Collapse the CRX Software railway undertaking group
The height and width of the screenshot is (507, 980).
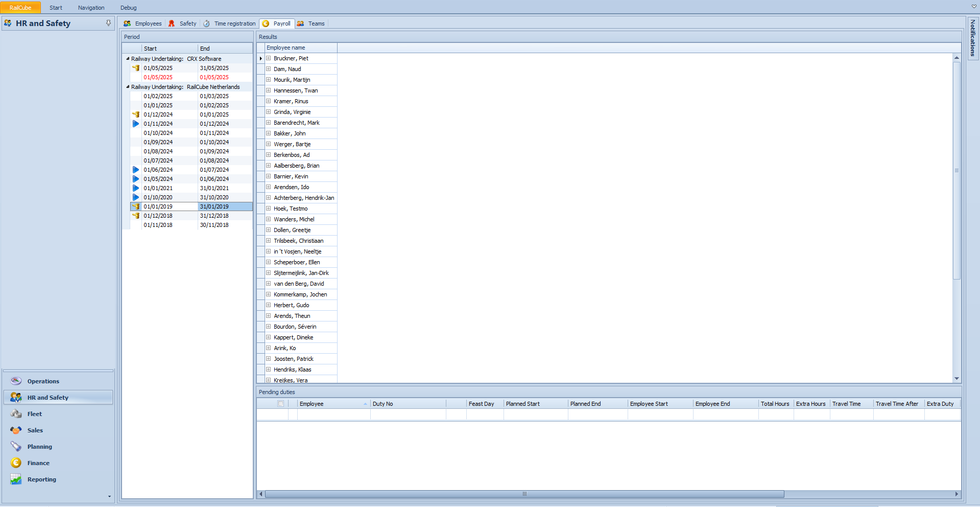tap(128, 59)
